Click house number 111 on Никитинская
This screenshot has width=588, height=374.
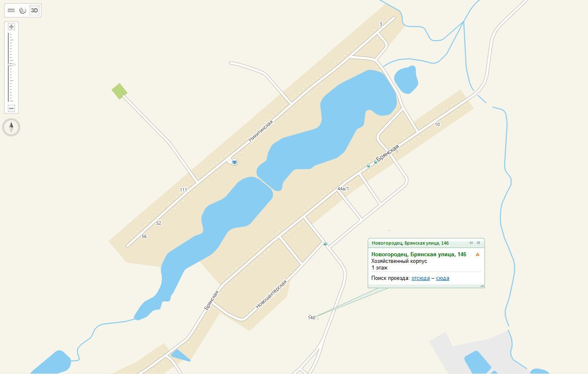(x=183, y=190)
